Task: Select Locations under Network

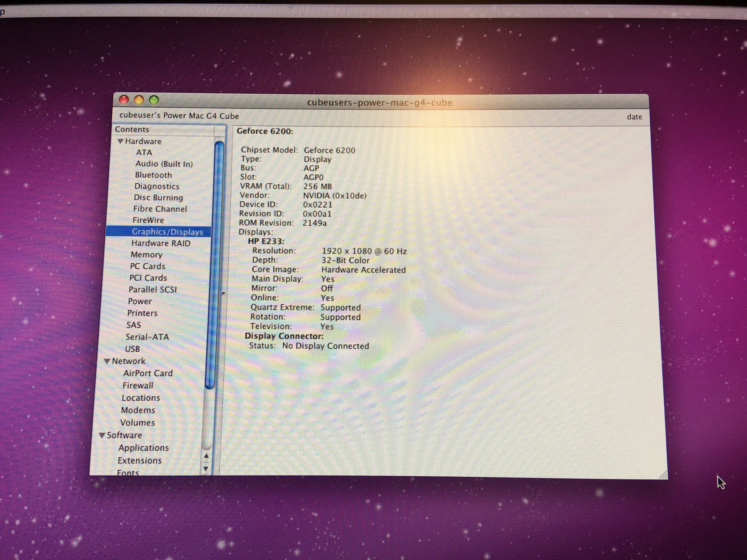Action: pos(141,398)
